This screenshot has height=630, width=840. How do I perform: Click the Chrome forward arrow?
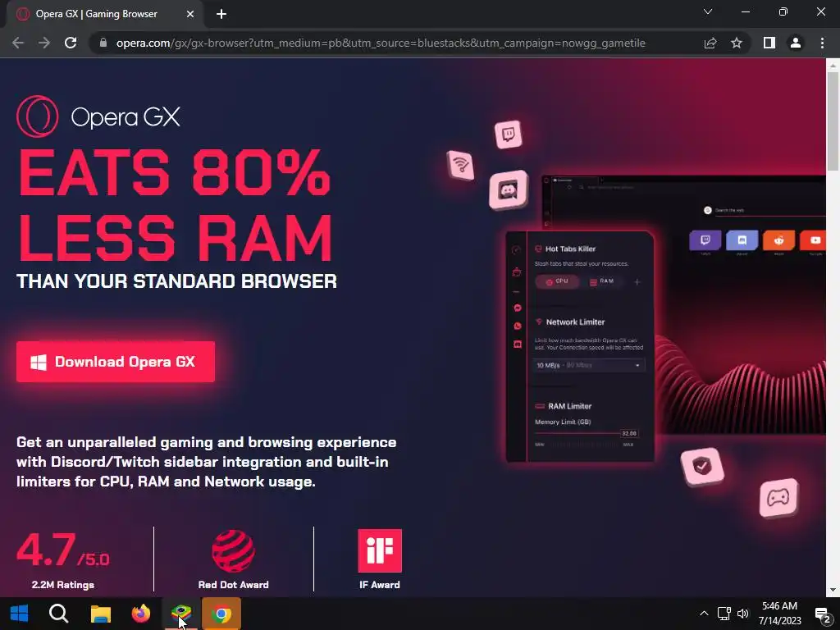tap(44, 43)
